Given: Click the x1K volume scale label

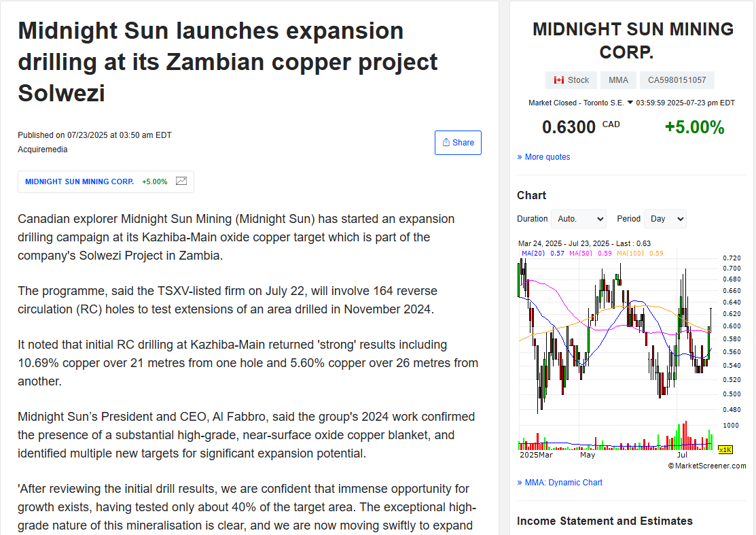Looking at the screenshot, I should pyautogui.click(x=725, y=449).
